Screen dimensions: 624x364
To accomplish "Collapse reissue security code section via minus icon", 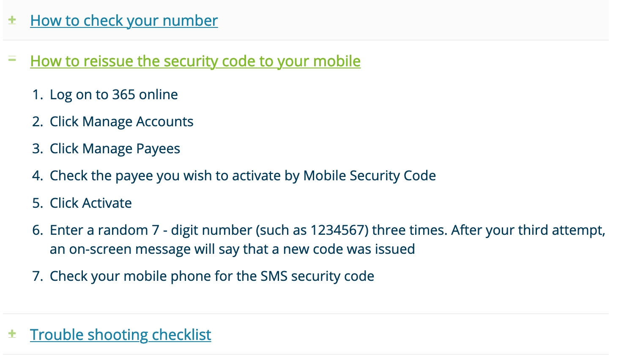I will (12, 60).
